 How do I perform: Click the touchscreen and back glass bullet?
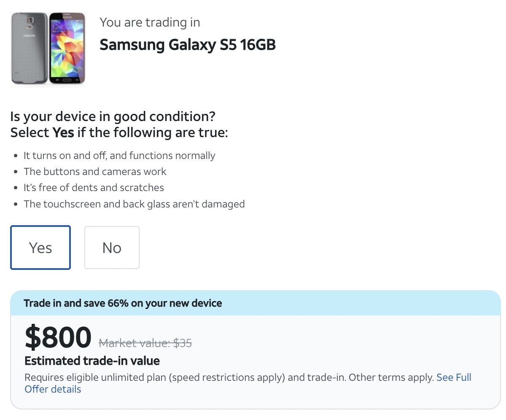click(x=134, y=204)
